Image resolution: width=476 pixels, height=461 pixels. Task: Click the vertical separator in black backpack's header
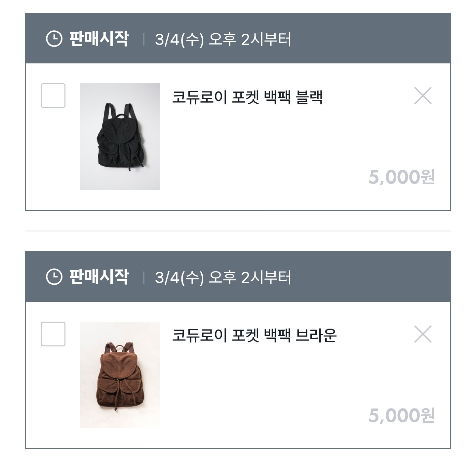click(143, 39)
